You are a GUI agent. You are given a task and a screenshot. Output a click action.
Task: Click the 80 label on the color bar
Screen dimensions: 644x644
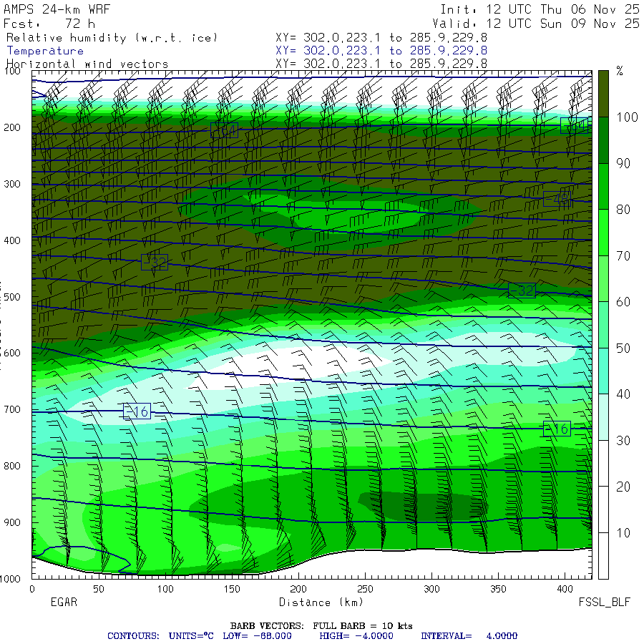click(x=623, y=210)
